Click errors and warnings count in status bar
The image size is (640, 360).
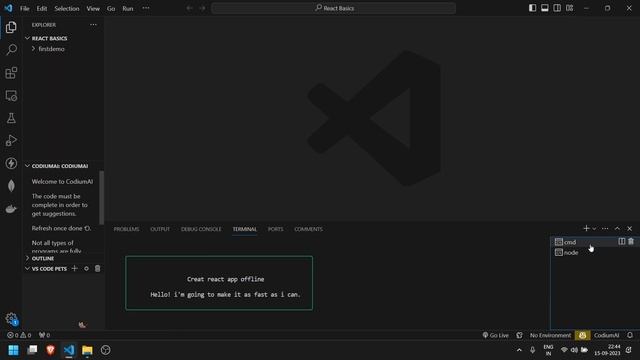coord(19,335)
